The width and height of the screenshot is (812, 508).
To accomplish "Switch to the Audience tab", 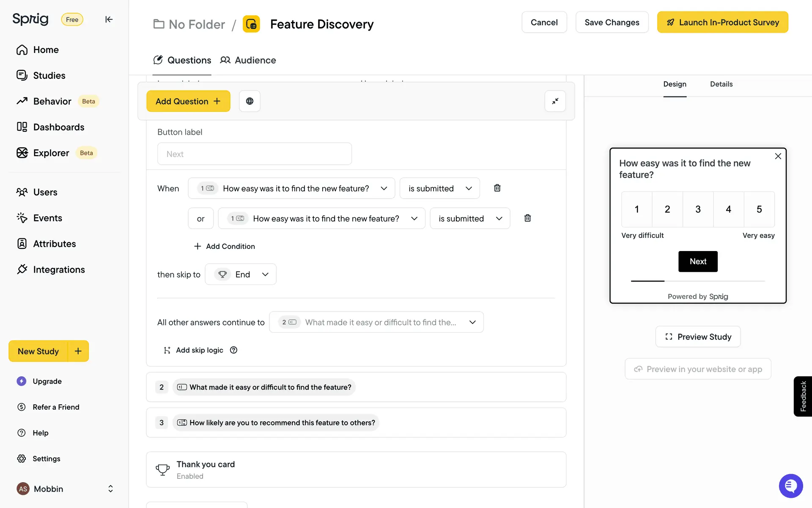I will pos(248,60).
